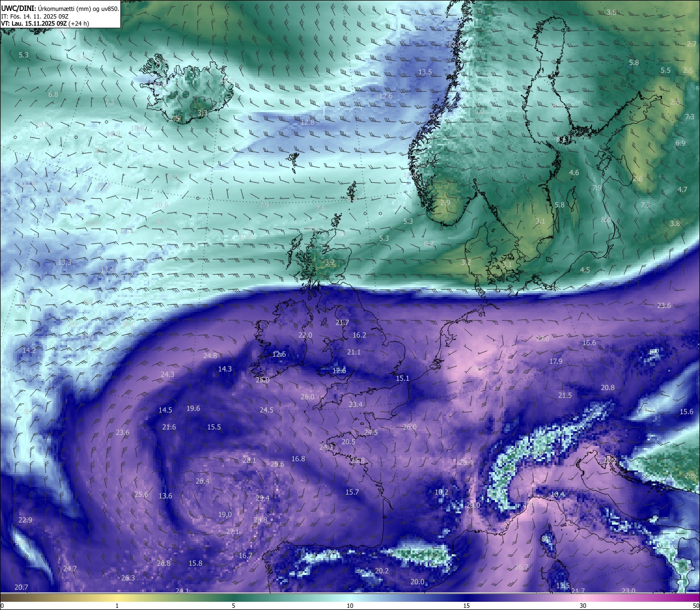
Task: Click the value 20.8 over eastern Europe
Action: click(x=608, y=387)
